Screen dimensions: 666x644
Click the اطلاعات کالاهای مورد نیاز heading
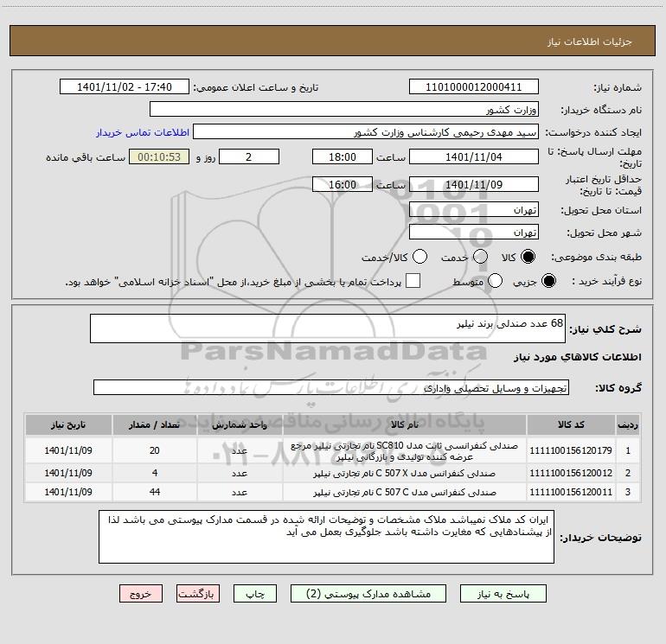577,357
